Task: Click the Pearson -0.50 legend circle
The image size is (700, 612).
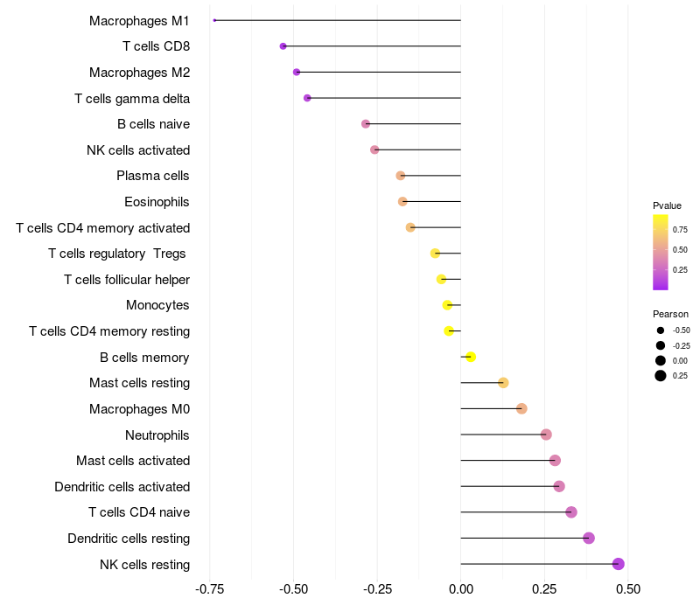Action: (x=661, y=330)
